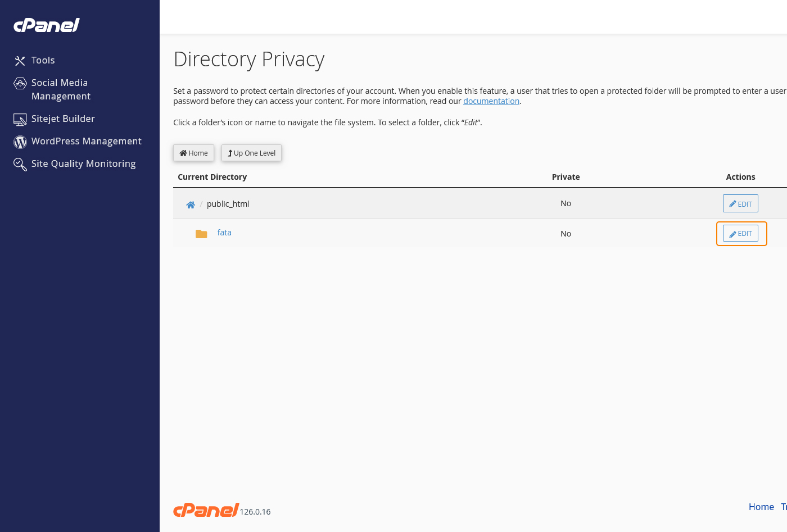Click the Social Media Management icon

pos(20,84)
